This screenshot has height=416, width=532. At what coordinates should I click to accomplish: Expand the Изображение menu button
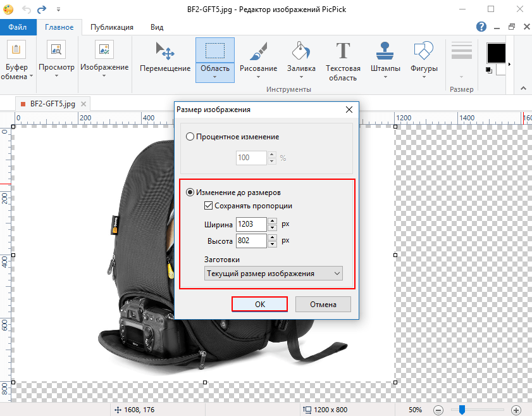(104, 60)
